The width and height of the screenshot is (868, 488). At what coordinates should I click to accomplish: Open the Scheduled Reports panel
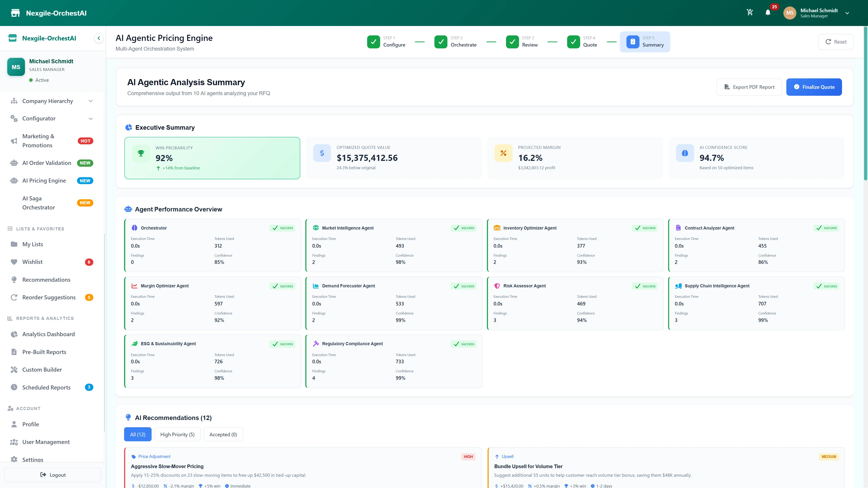[46, 387]
